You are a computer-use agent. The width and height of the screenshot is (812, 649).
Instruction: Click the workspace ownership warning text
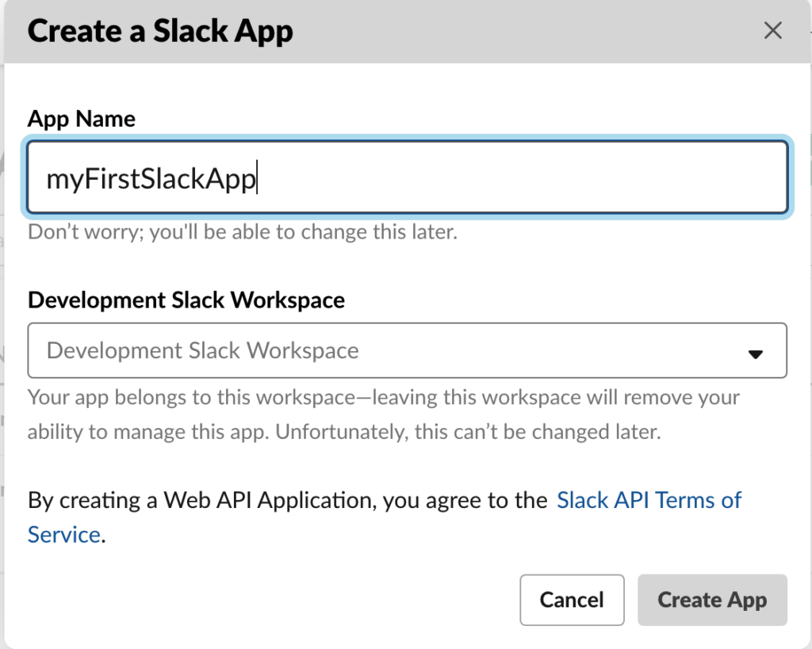point(383,397)
